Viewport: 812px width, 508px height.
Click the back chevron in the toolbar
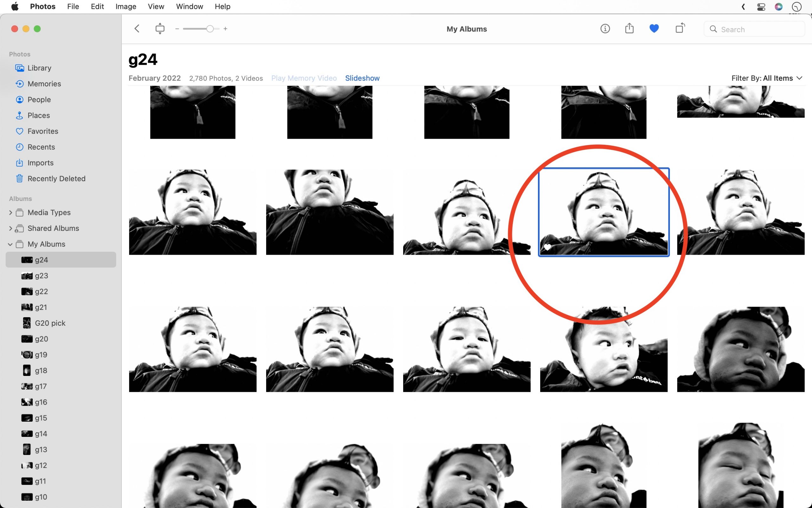[137, 29]
